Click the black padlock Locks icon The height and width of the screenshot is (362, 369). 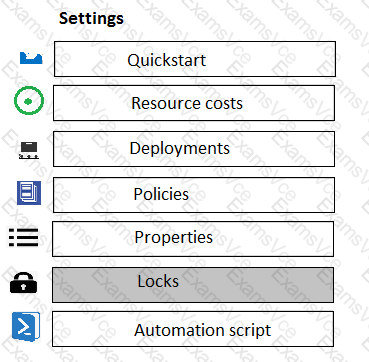click(x=23, y=283)
